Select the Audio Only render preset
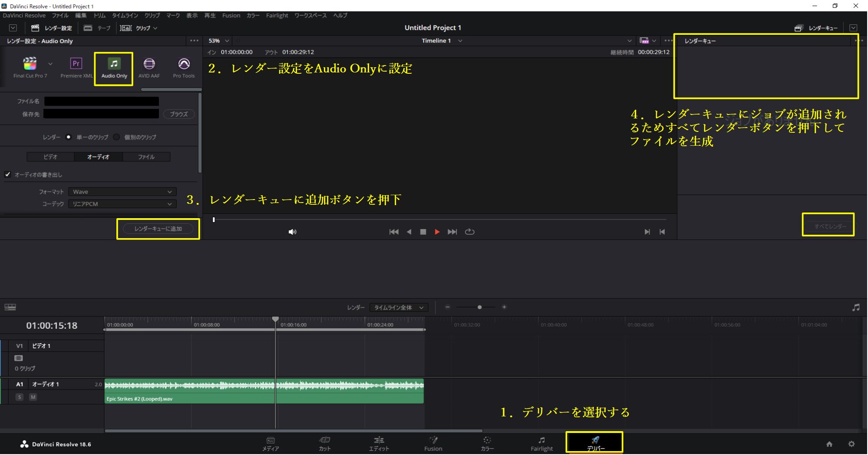This screenshot has width=868, height=455. click(113, 67)
